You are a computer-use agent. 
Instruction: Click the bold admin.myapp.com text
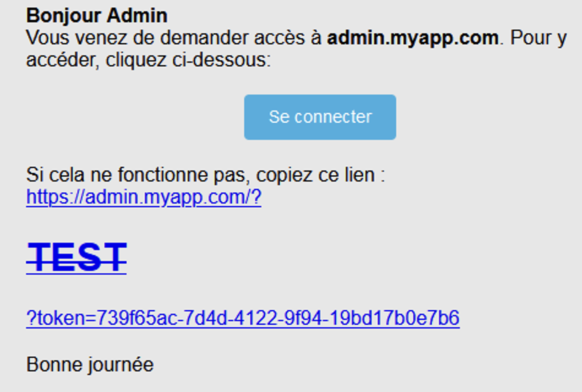(413, 38)
